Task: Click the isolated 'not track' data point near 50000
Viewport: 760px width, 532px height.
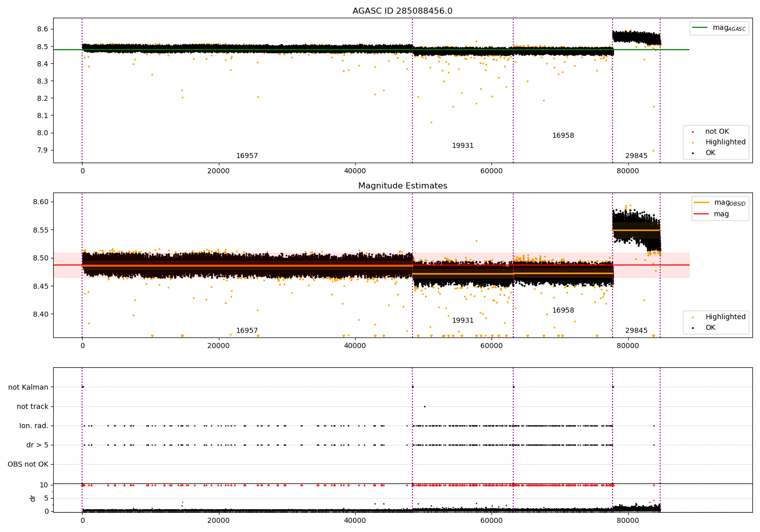Action: point(425,406)
